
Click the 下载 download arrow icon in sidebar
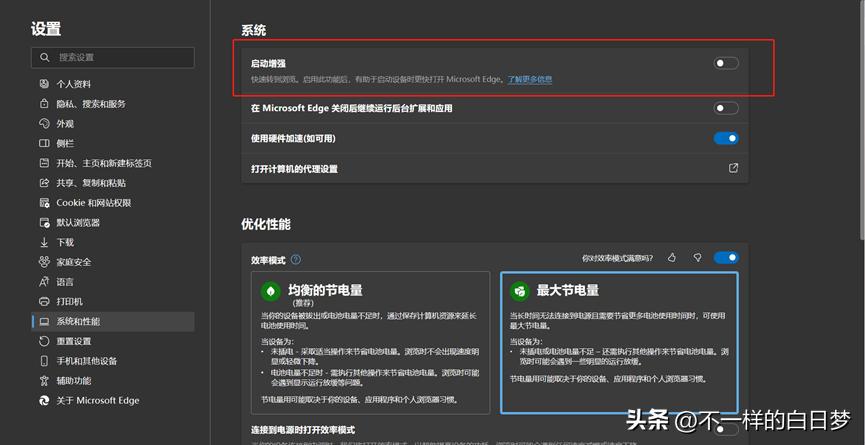tap(44, 242)
